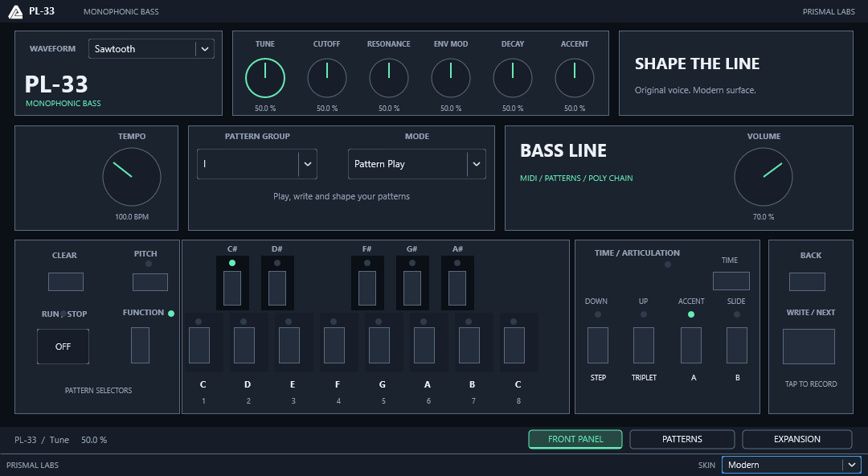Select the A key, pattern 6

[x=424, y=345]
